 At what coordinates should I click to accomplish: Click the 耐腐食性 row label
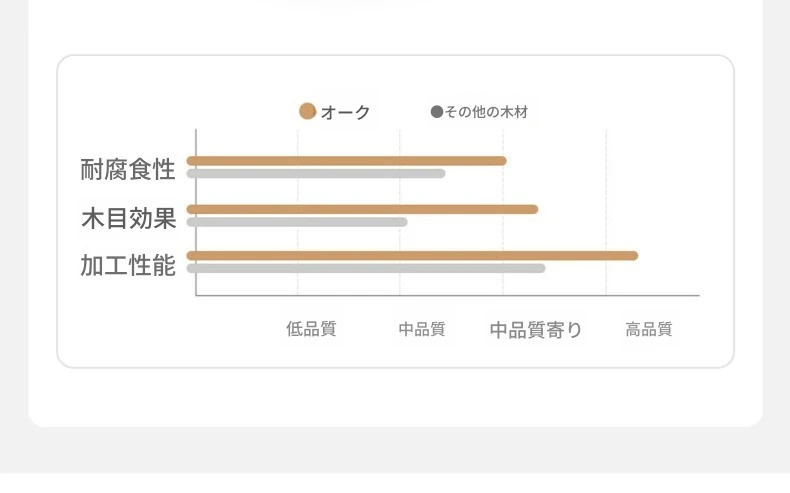pos(128,170)
